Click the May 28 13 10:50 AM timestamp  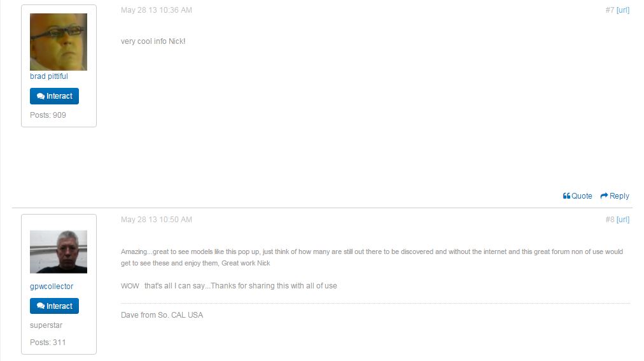coord(157,220)
